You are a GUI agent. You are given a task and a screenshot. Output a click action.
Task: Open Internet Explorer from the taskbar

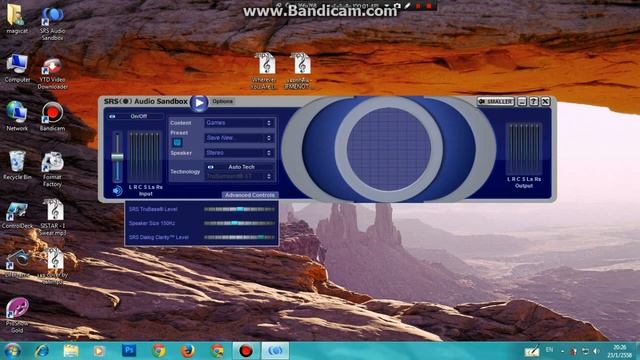[x=42, y=351]
